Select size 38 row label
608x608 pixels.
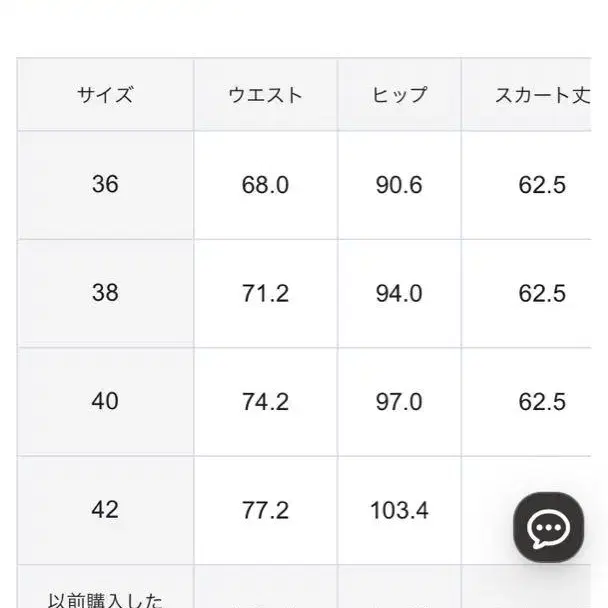[105, 293]
